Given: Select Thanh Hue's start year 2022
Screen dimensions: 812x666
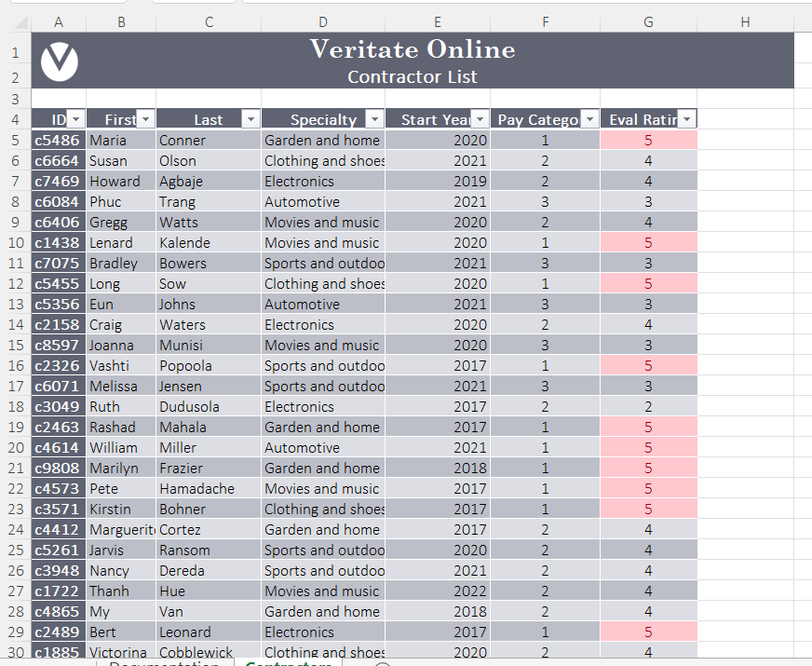Looking at the screenshot, I should coord(438,591).
